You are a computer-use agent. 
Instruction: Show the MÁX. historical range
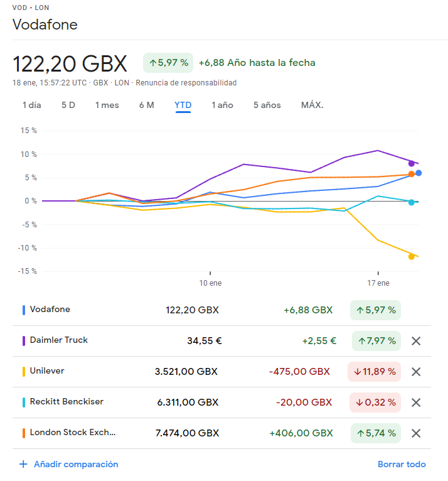tap(312, 105)
